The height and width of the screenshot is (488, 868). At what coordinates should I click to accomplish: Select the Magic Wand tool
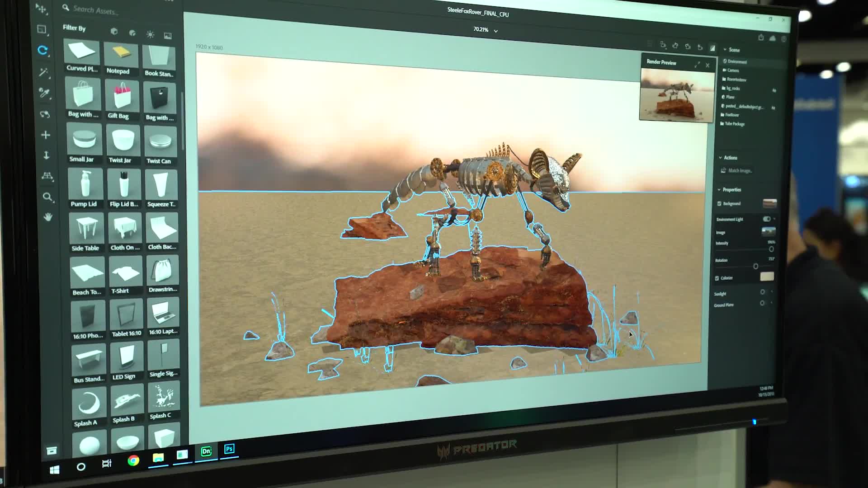pyautogui.click(x=44, y=72)
